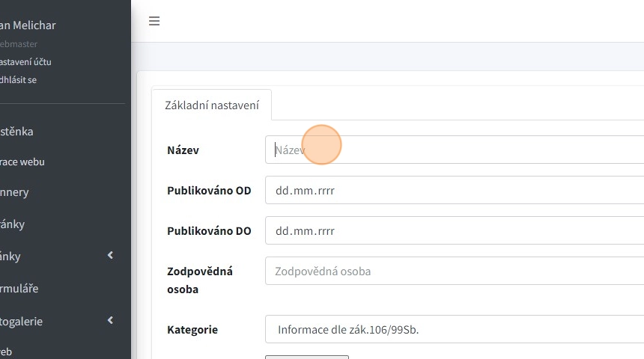The image size is (644, 359).
Task: Expand the Fotogalerie submenu chevron
Action: 110,321
